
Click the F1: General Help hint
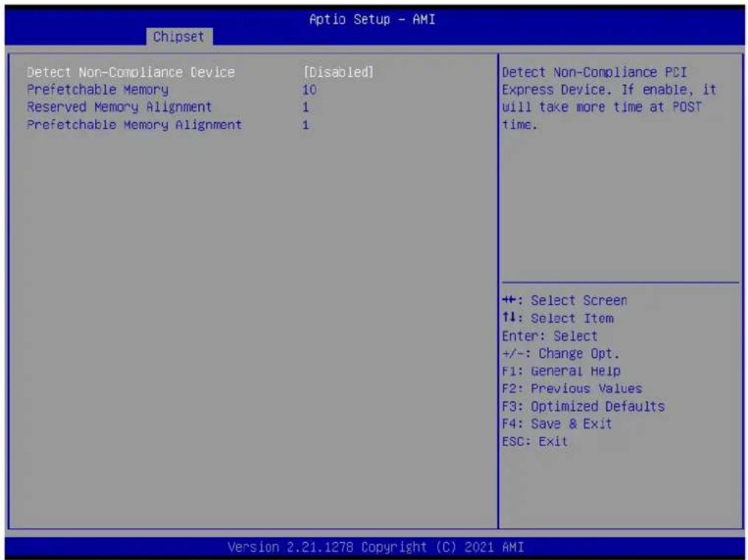(x=562, y=371)
